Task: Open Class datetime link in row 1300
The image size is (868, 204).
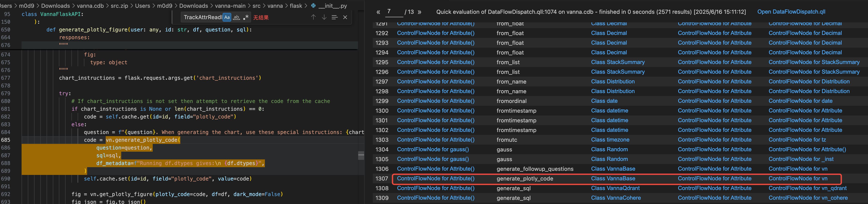Action: click(x=609, y=111)
